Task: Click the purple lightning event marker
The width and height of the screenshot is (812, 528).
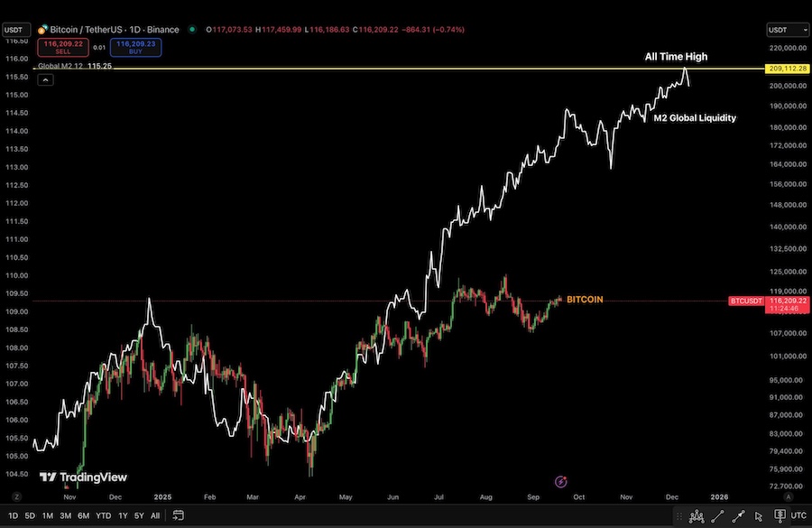Action: 561,482
